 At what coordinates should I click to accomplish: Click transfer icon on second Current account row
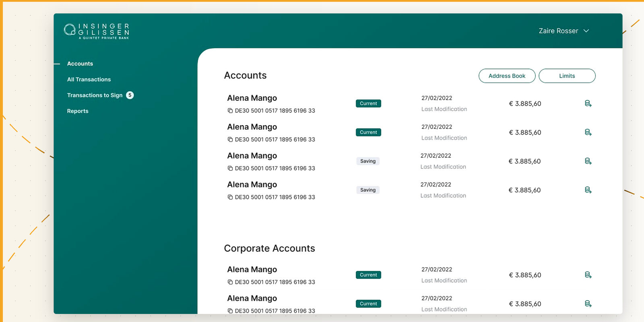coord(588,132)
